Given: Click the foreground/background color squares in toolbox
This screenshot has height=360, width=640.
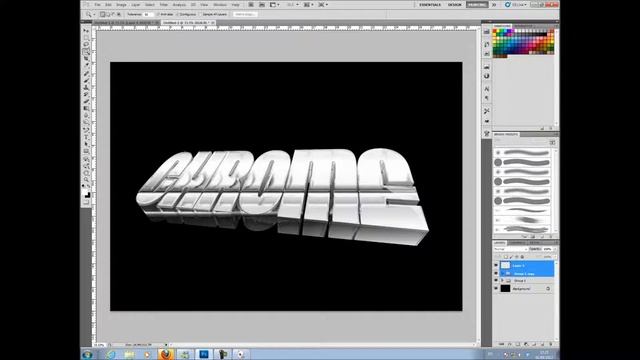Looking at the screenshot, I should coord(87,194).
